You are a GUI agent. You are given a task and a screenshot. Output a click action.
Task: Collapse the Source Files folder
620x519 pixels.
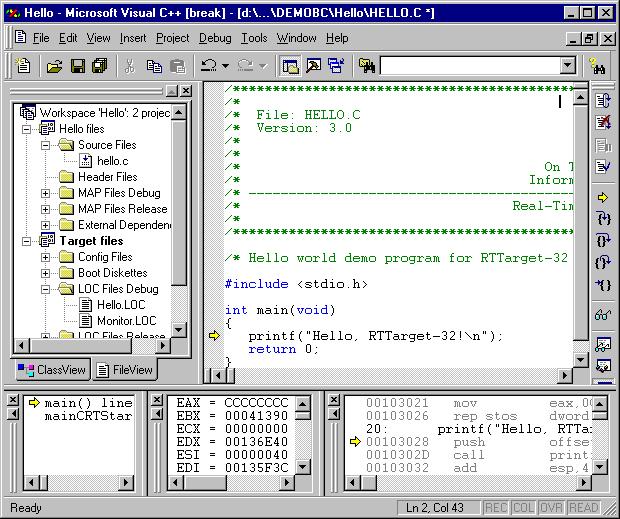pos(45,145)
